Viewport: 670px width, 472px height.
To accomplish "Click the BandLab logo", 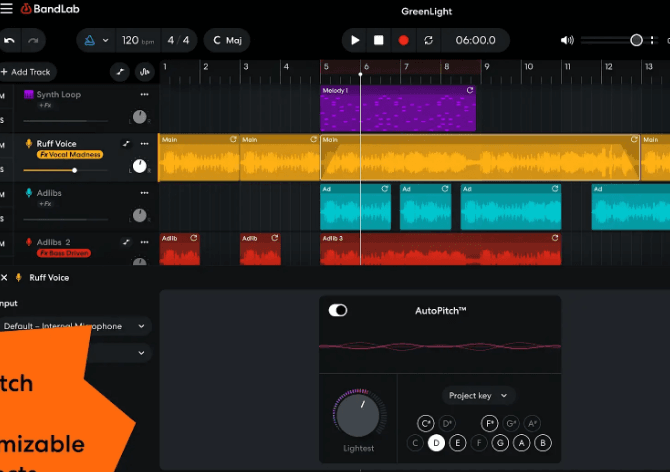I will [50, 9].
